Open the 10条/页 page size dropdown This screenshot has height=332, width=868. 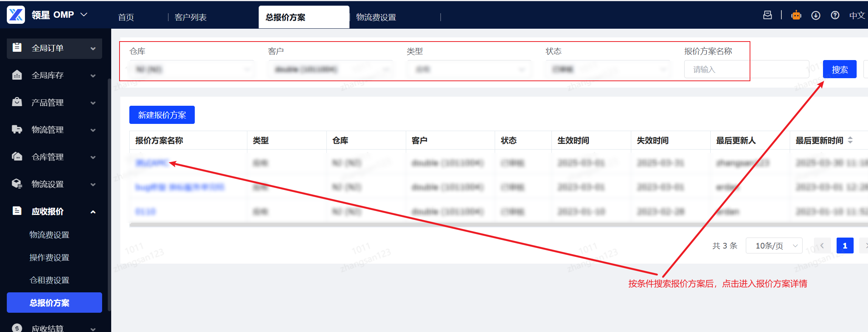point(774,246)
